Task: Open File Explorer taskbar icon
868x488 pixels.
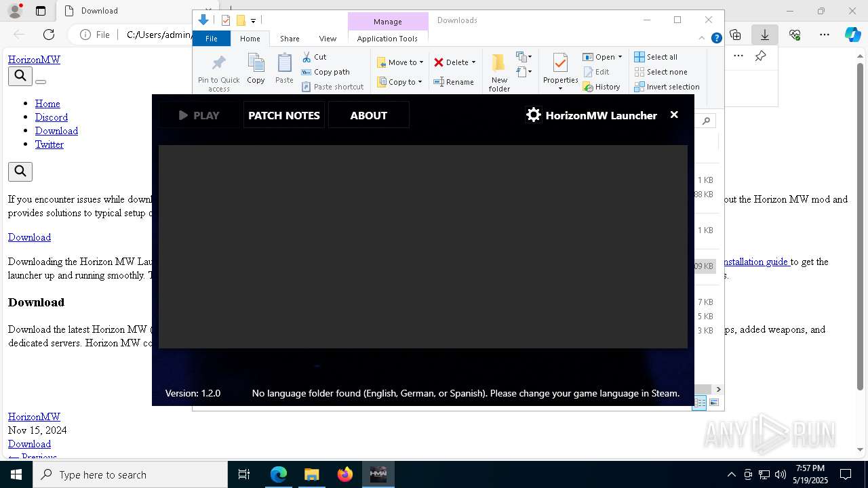Action: [x=311, y=474]
